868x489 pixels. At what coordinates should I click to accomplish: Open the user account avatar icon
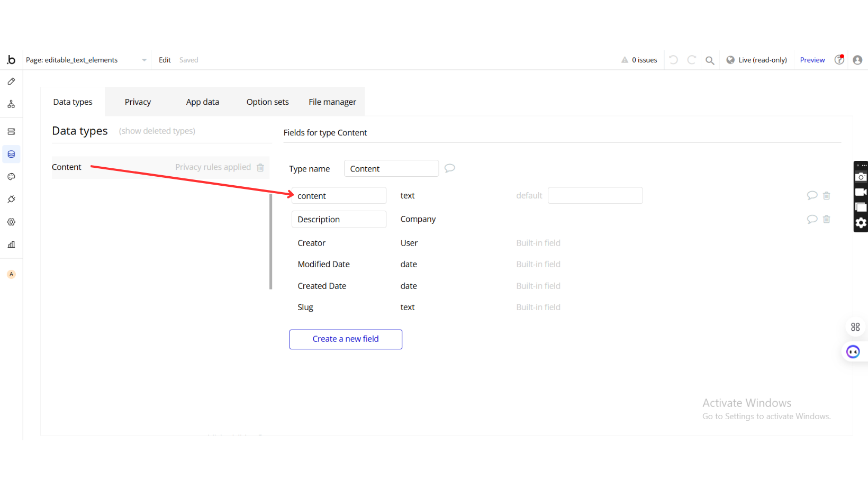(857, 60)
